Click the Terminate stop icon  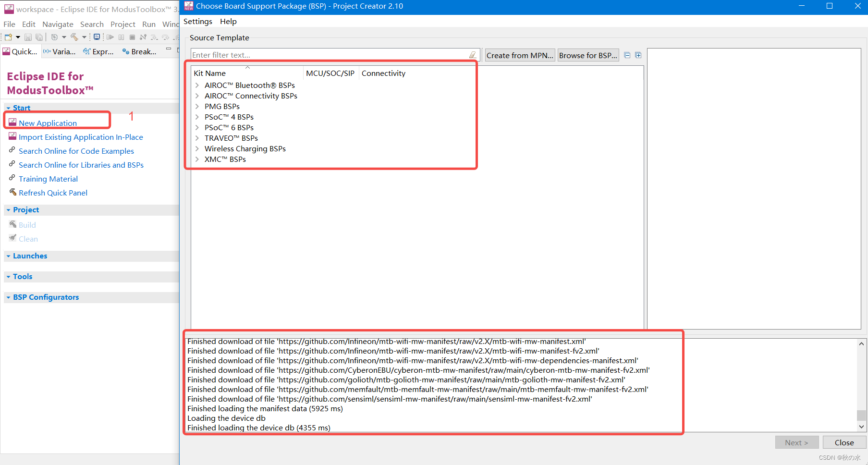coord(132,37)
